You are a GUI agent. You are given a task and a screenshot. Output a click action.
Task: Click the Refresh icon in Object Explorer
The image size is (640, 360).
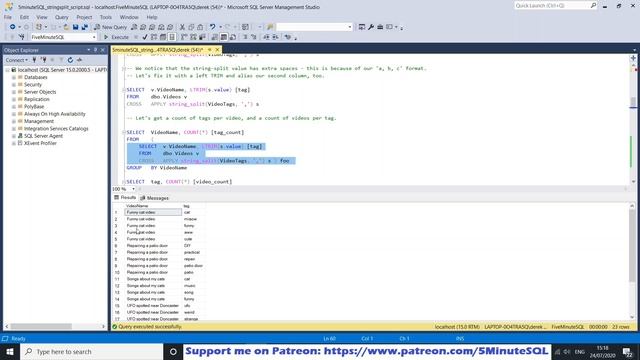70,60
